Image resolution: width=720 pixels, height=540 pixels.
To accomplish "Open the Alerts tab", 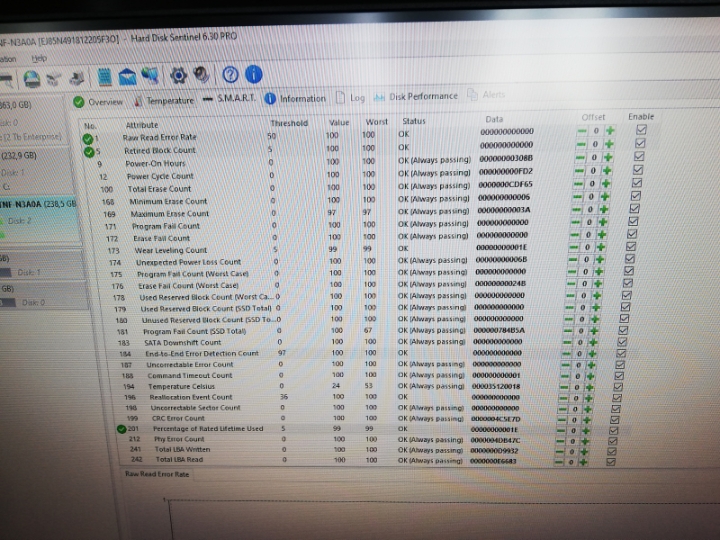I will pyautogui.click(x=486, y=95).
